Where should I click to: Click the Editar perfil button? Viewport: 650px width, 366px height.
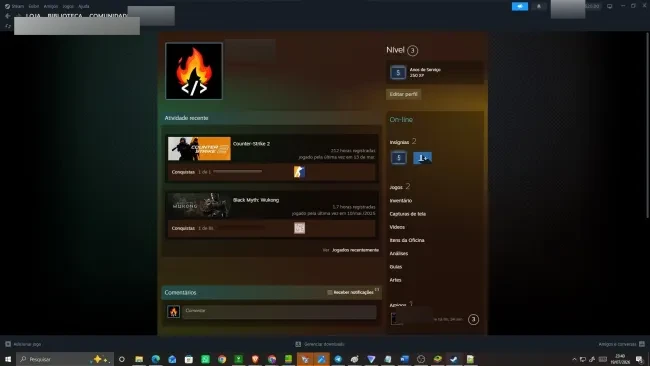click(x=404, y=94)
